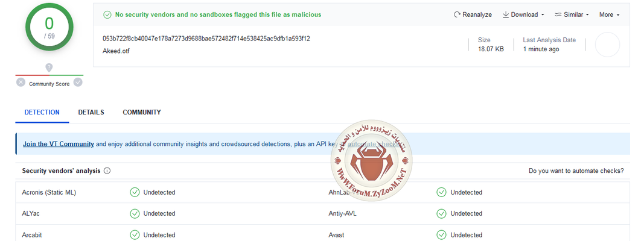Click the Security vendors' analysis heading
The height and width of the screenshot is (241, 644).
tap(61, 171)
